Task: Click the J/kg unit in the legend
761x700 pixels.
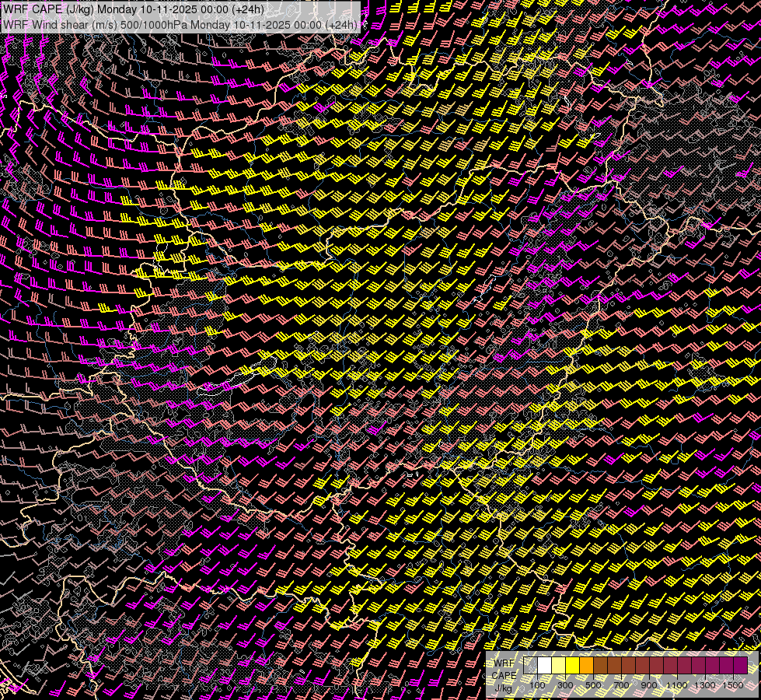Action: pyautogui.click(x=504, y=687)
